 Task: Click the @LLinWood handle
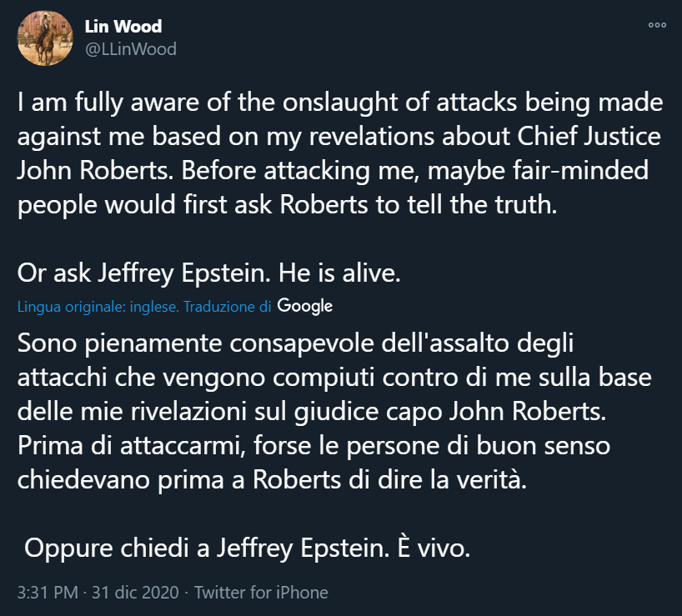130,49
